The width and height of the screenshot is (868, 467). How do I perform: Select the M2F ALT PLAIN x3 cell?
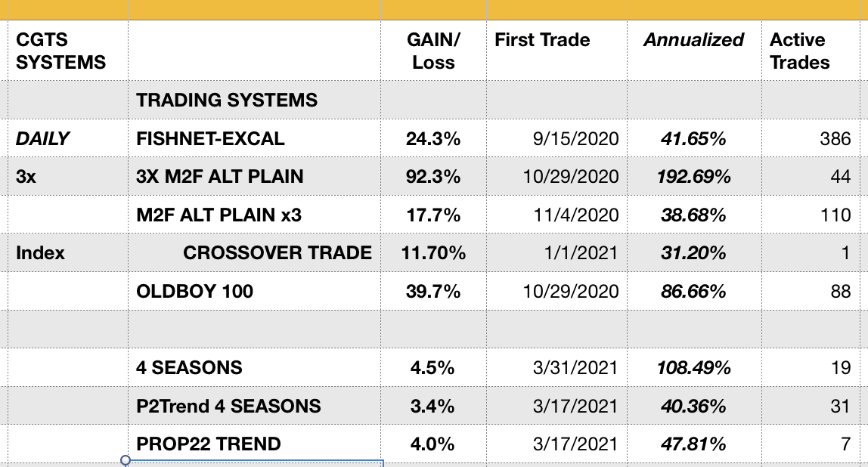click(219, 215)
